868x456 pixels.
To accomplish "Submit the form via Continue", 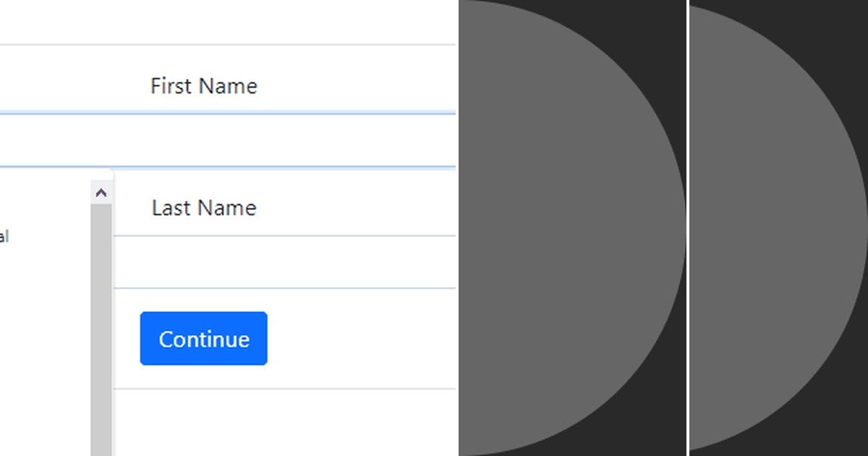I will click(203, 338).
